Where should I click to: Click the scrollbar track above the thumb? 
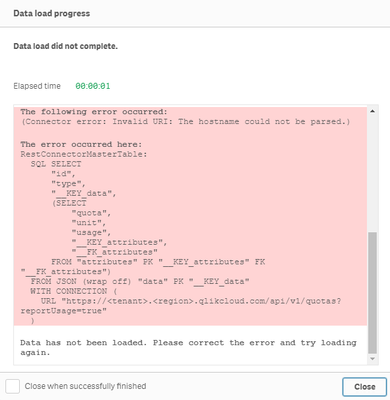click(x=372, y=173)
